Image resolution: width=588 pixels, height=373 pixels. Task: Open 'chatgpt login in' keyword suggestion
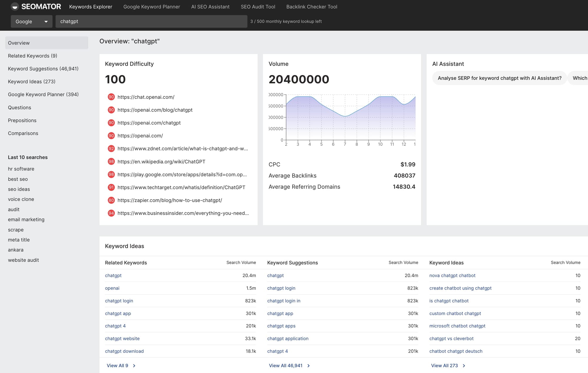coord(284,301)
